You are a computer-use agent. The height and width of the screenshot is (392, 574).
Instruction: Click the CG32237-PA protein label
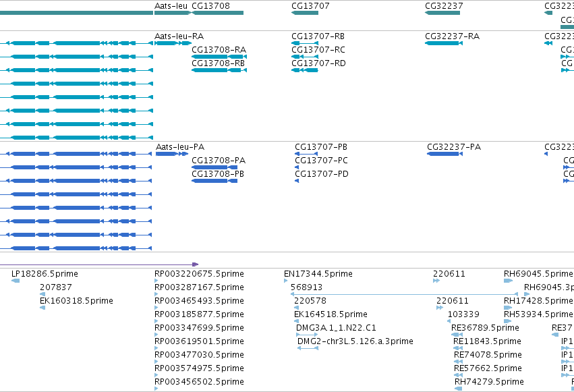coord(454,147)
